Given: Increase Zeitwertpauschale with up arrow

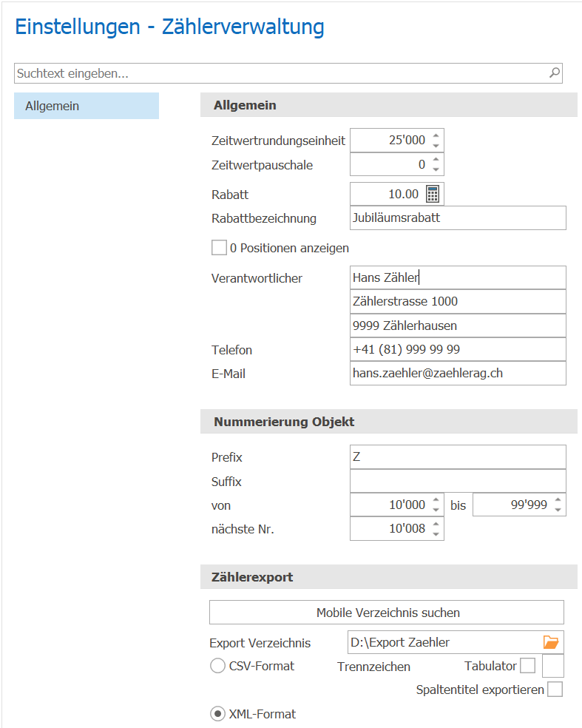Looking at the screenshot, I should 436,160.
